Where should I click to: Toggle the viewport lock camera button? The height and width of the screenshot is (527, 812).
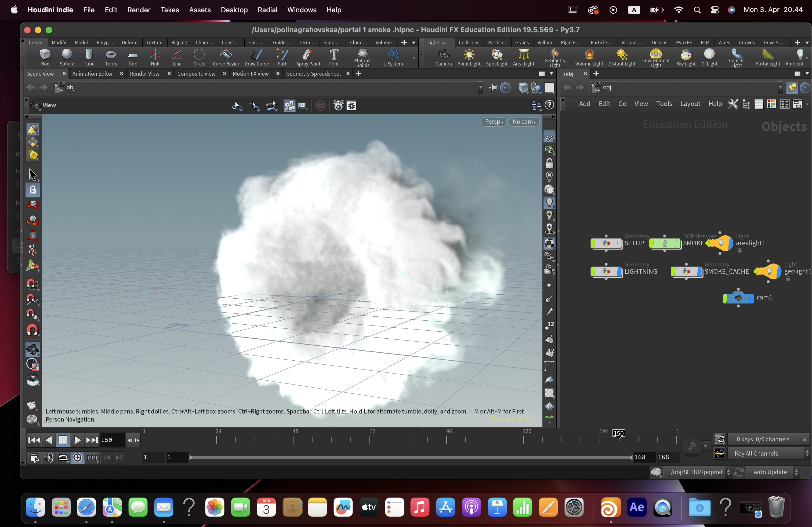click(549, 163)
